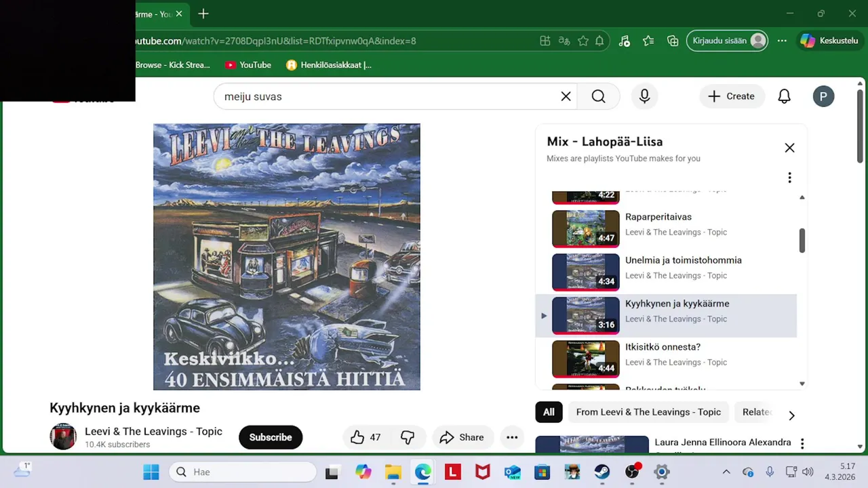Open more actions menu beside Share
The image size is (868, 488).
coord(512,437)
